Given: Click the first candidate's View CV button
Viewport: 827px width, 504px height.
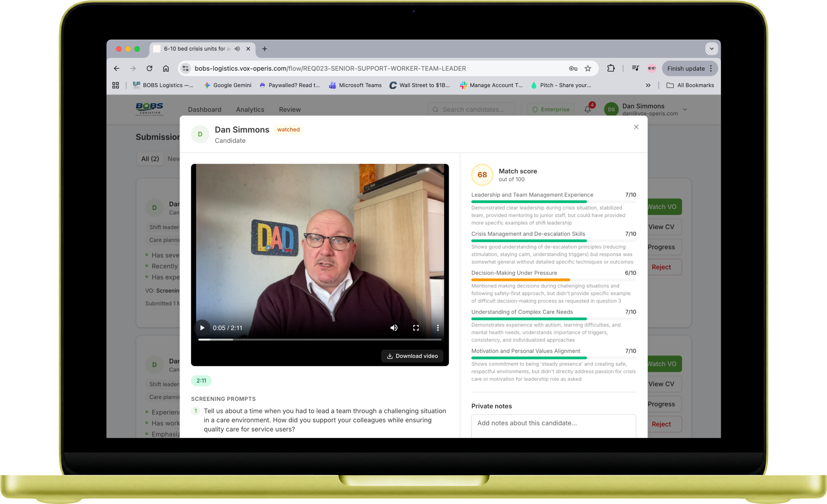Looking at the screenshot, I should pos(664,227).
